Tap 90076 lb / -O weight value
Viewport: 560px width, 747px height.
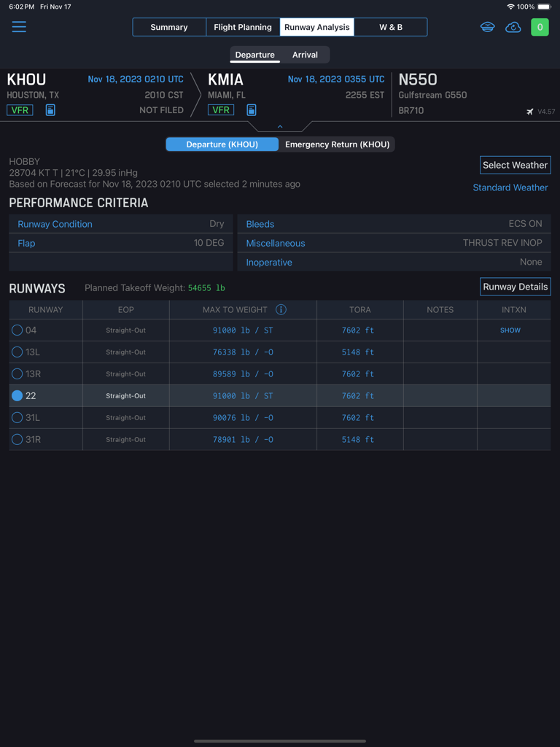click(243, 418)
